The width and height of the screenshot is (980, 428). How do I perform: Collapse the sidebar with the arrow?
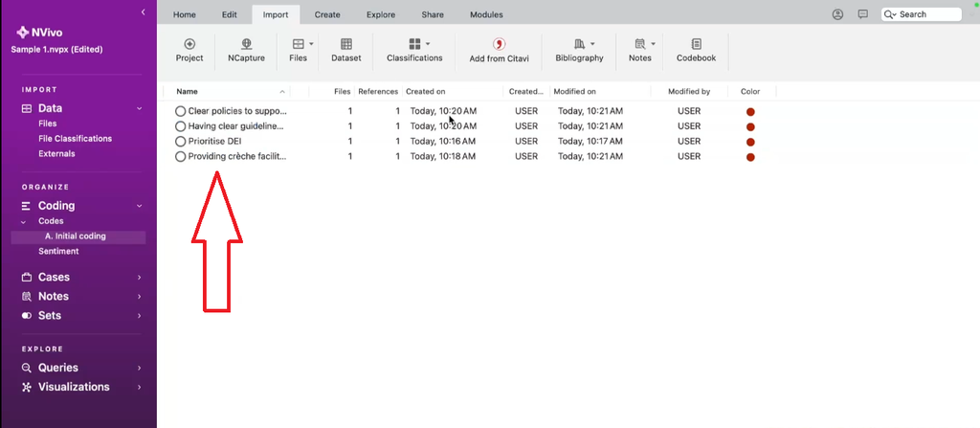pos(144,11)
